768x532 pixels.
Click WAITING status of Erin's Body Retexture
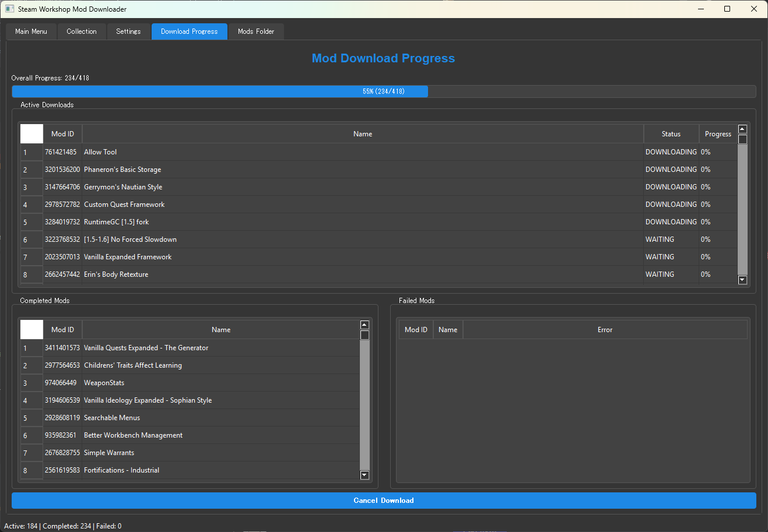point(671,274)
